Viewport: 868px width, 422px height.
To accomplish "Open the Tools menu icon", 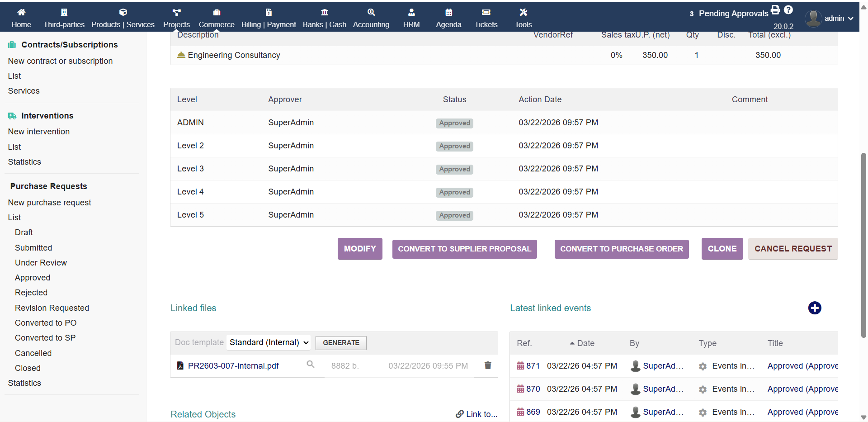I will pyautogui.click(x=523, y=12).
